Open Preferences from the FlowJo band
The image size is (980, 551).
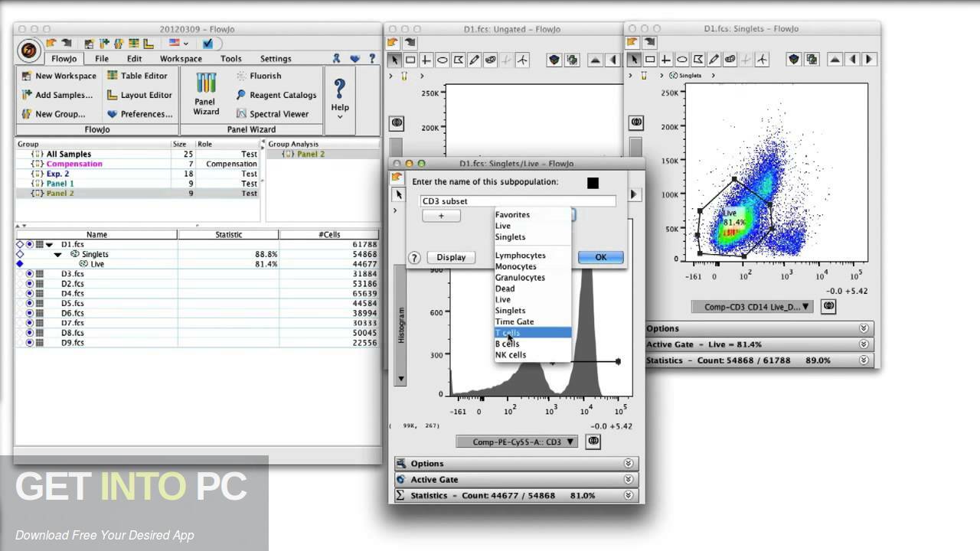pyautogui.click(x=139, y=114)
